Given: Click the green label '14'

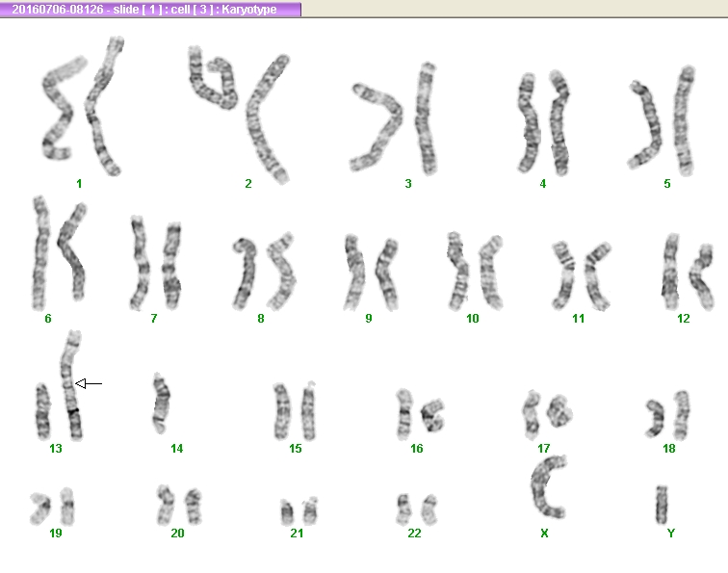Looking at the screenshot, I should (176, 449).
